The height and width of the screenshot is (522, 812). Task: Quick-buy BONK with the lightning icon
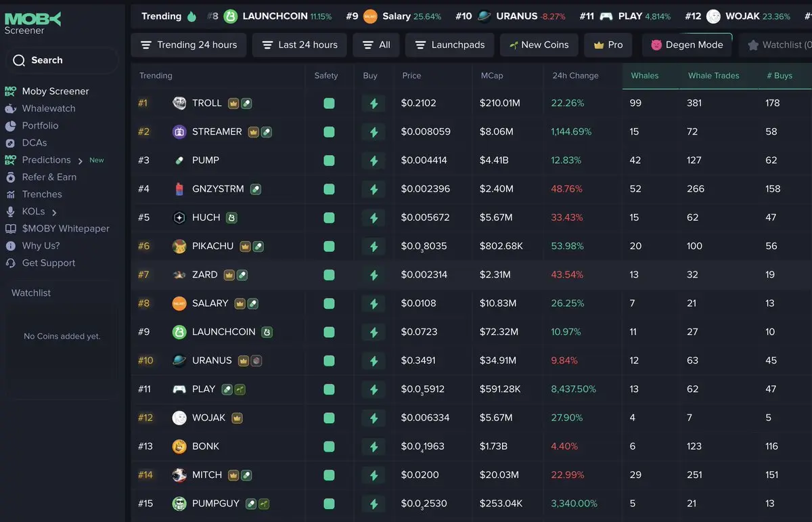pos(374,446)
